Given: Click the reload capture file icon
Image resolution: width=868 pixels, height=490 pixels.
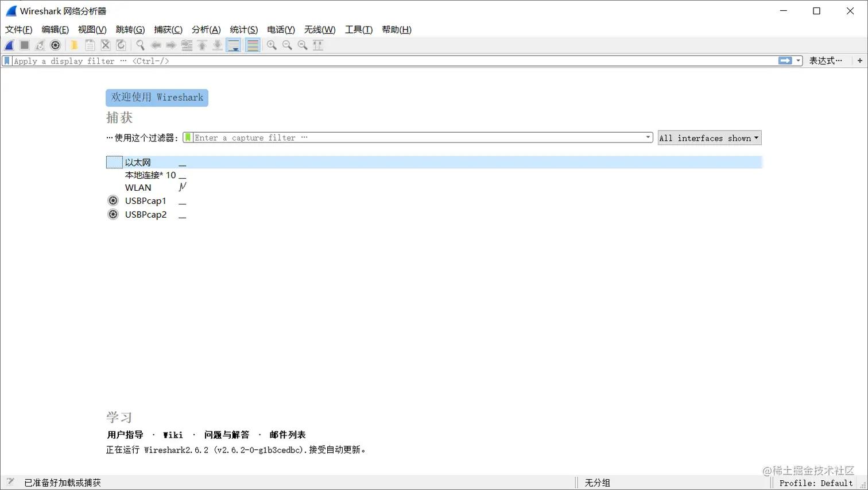Looking at the screenshot, I should (x=121, y=45).
